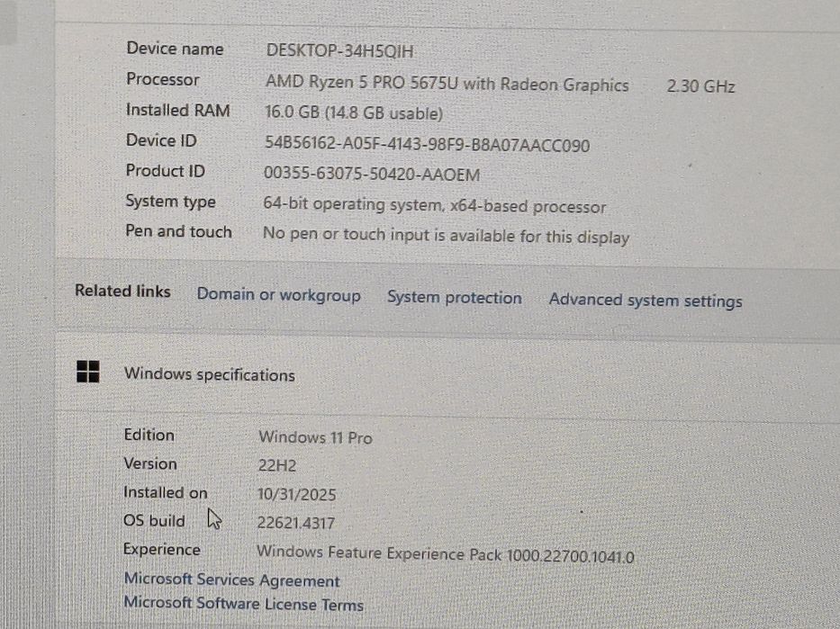Click the 64-bit operating system text
840x629 pixels.
coord(435,205)
